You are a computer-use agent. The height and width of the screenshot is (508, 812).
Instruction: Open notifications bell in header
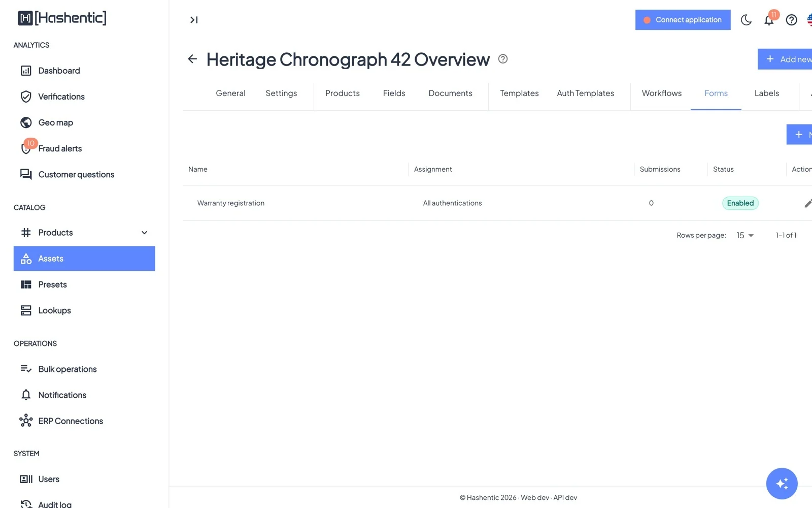[769, 20]
